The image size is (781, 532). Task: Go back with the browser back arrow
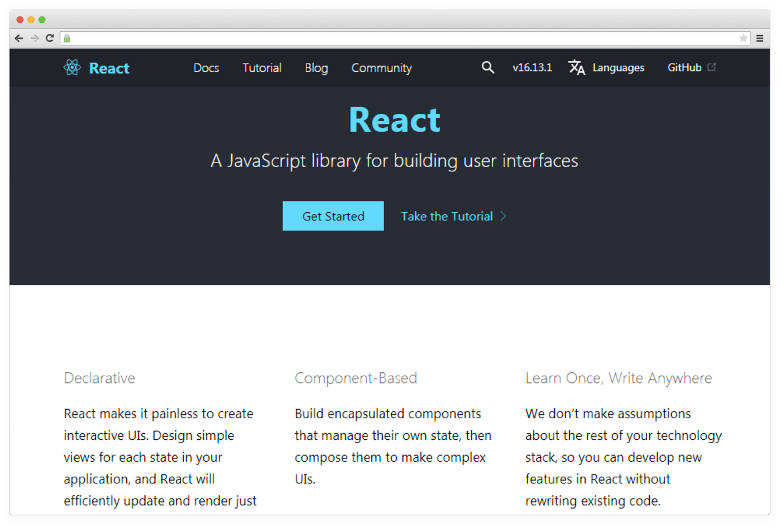coord(19,38)
